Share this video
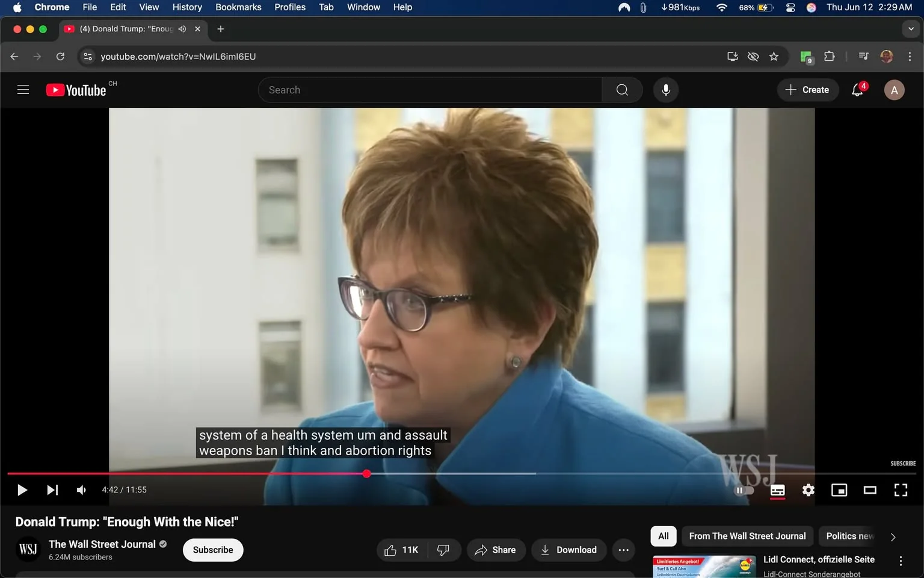 (495, 550)
